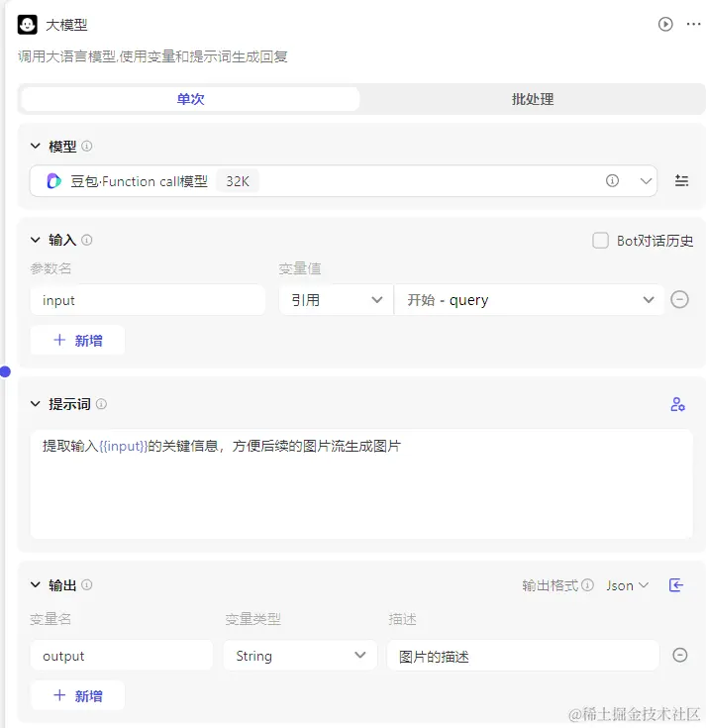Collapse the 输出 section

point(36,584)
